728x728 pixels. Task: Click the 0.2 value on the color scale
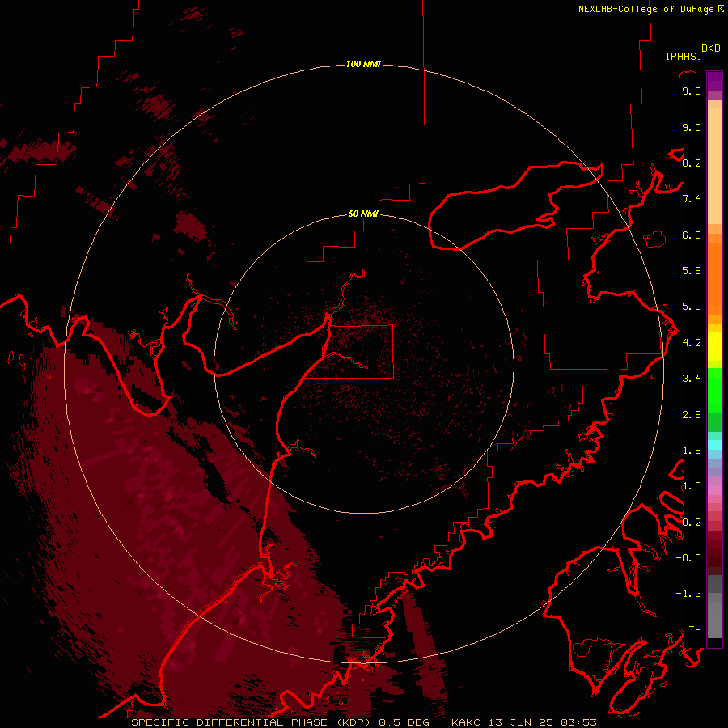(x=692, y=523)
